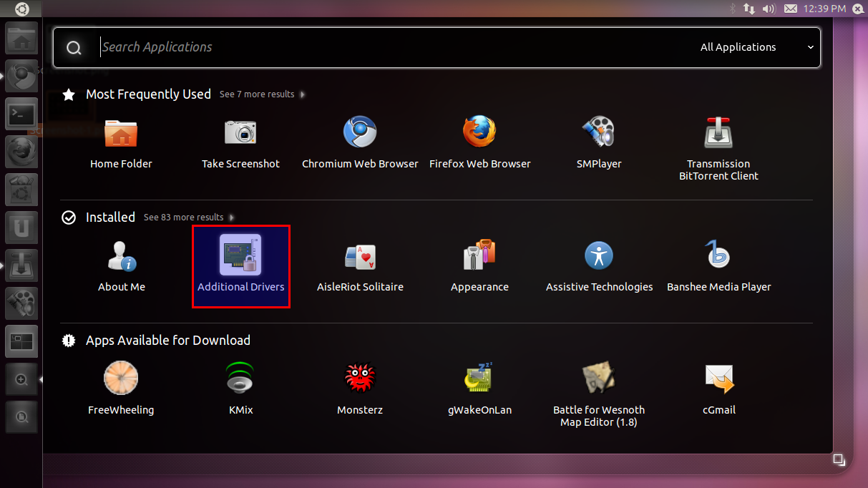Screen dimensions: 868x488
Task: Click the SMPlayer icon in the launcher
Action: [x=21, y=303]
